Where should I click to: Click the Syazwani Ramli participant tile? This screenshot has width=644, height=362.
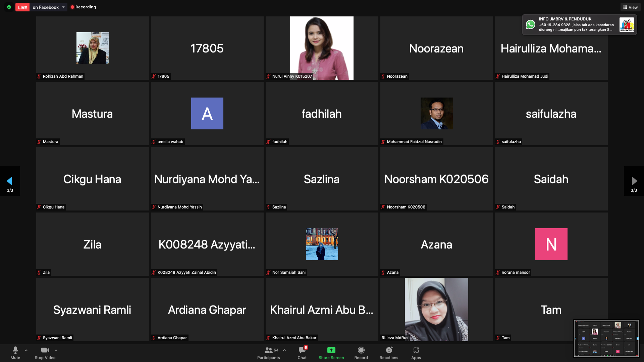pyautogui.click(x=93, y=309)
